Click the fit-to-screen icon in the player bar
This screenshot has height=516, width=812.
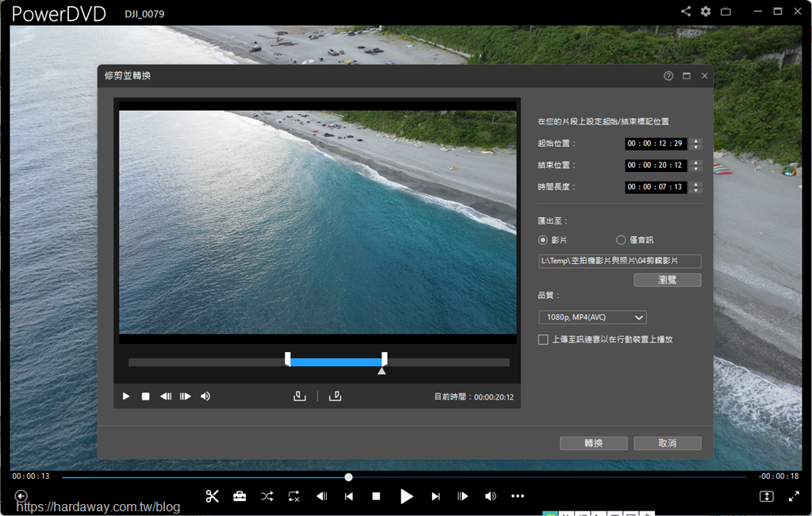tap(767, 496)
